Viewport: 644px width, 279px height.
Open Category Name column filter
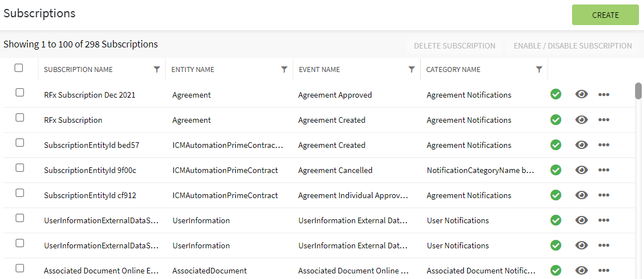point(539,70)
